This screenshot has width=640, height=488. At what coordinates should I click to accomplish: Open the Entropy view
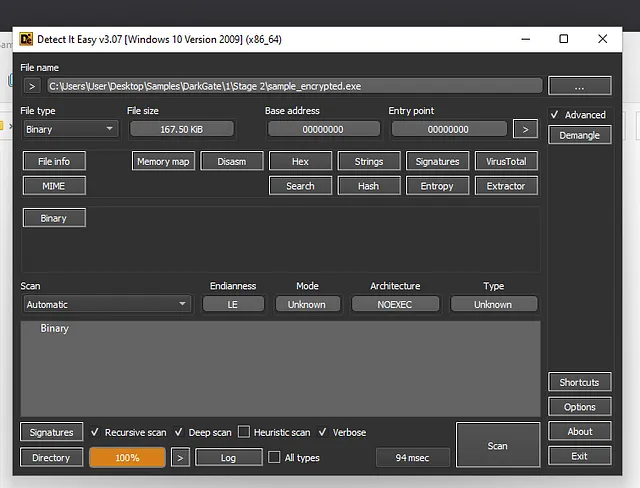437,186
